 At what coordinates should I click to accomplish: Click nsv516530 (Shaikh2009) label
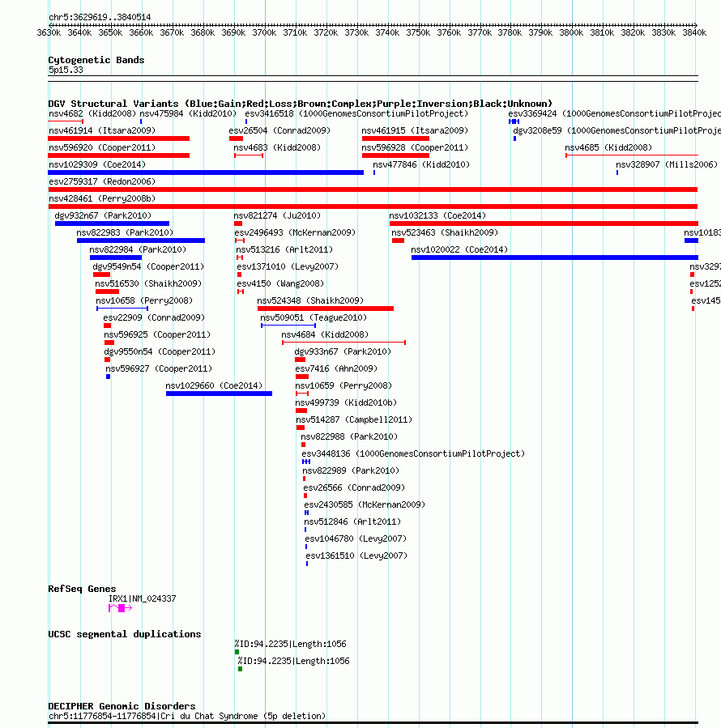147,283
